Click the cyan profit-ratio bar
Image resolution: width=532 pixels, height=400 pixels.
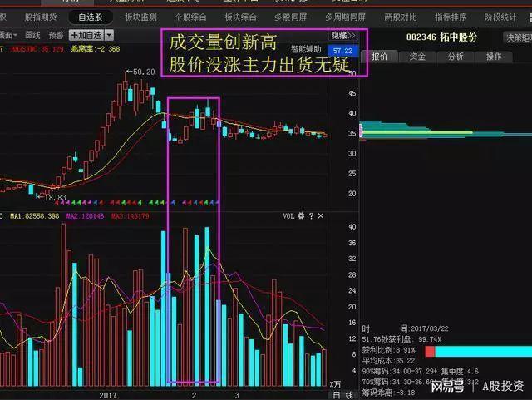[484, 352]
